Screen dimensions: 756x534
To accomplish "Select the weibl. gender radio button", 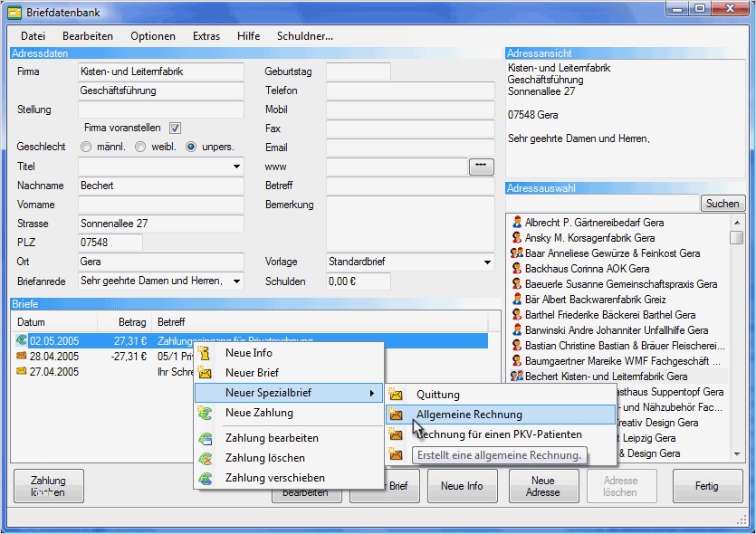I will click(x=140, y=147).
